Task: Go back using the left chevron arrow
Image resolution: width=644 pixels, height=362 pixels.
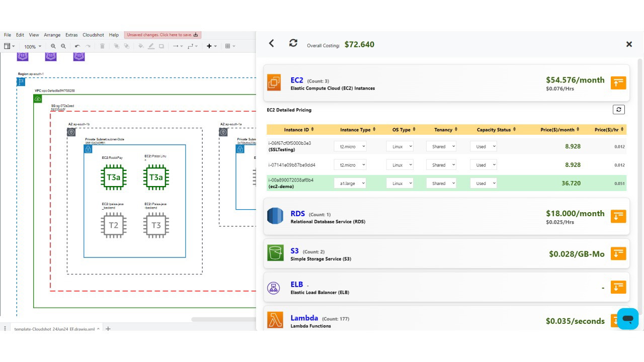Action: pyautogui.click(x=272, y=44)
